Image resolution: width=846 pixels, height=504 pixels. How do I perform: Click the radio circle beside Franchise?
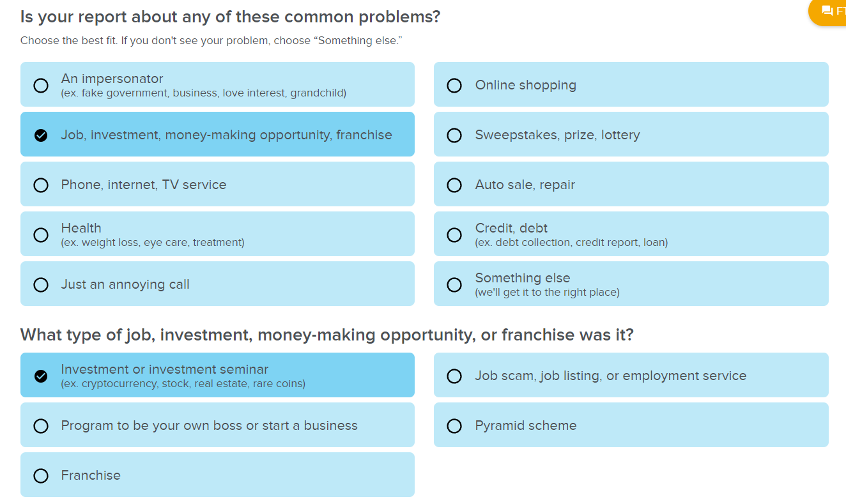pos(41,475)
